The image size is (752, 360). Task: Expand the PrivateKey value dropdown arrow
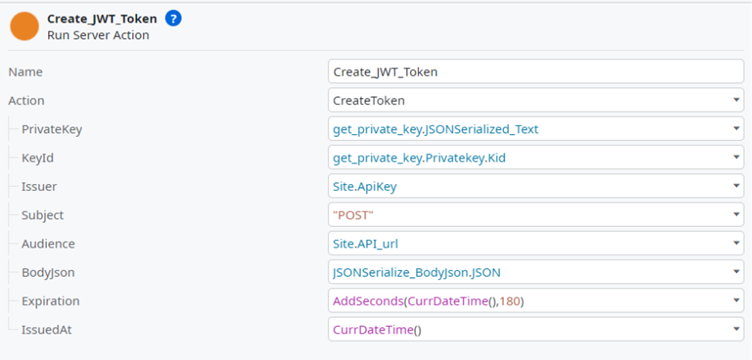736,129
